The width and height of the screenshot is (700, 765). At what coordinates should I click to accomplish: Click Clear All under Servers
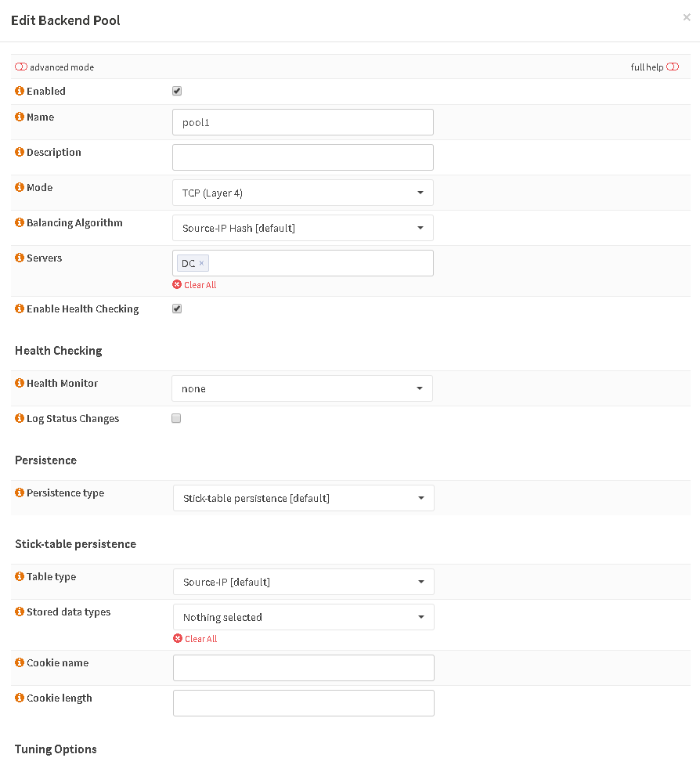(195, 285)
